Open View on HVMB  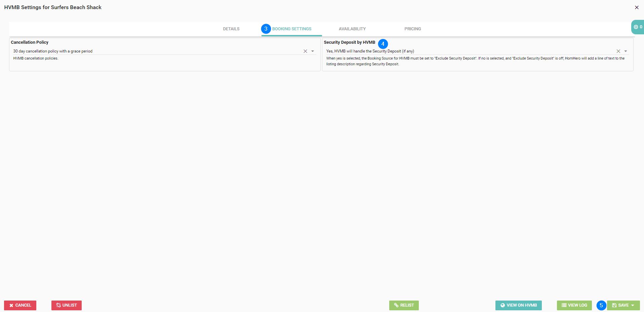518,305
